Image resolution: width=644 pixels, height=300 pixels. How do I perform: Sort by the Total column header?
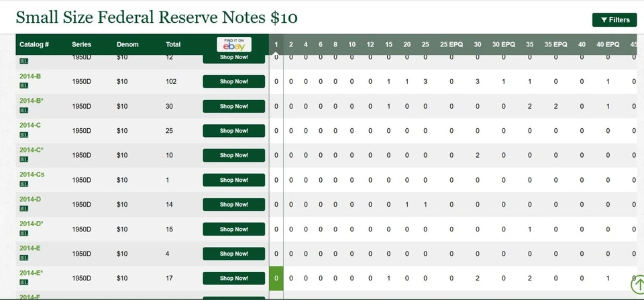(173, 44)
